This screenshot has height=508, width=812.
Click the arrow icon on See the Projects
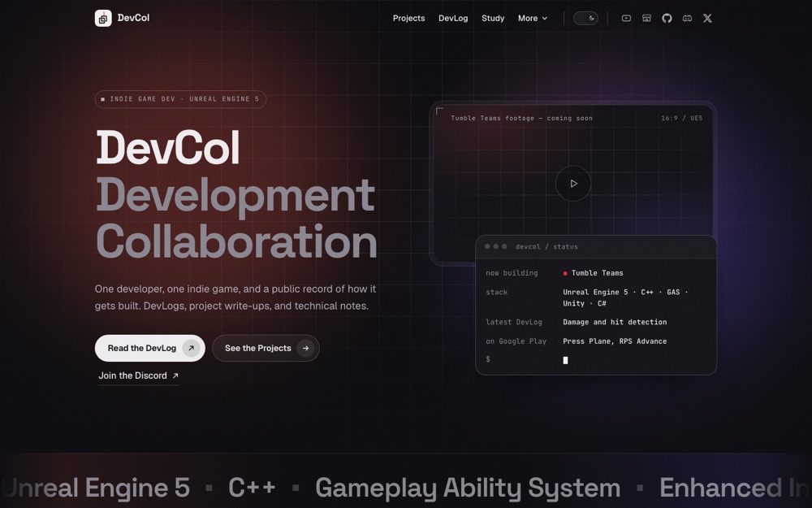point(305,349)
